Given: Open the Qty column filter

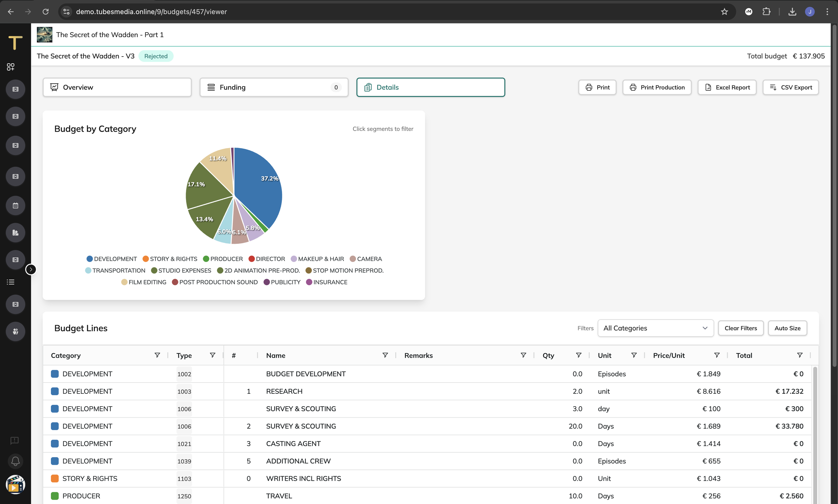Looking at the screenshot, I should 578,355.
